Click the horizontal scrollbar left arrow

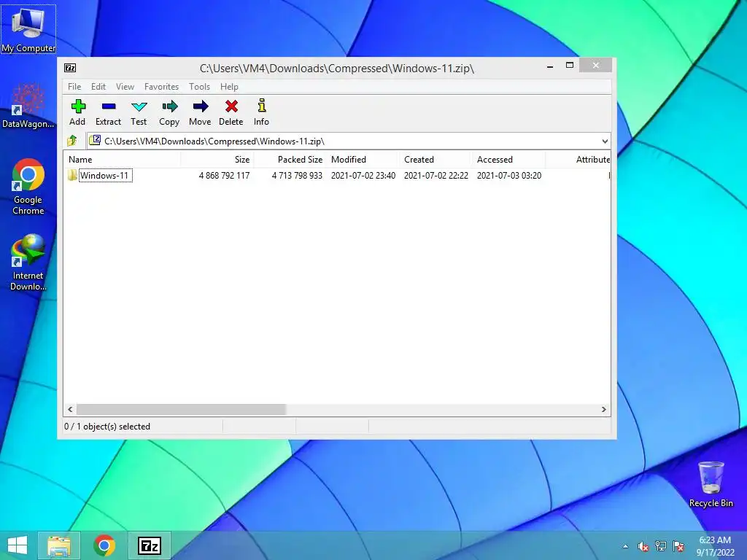click(x=71, y=410)
